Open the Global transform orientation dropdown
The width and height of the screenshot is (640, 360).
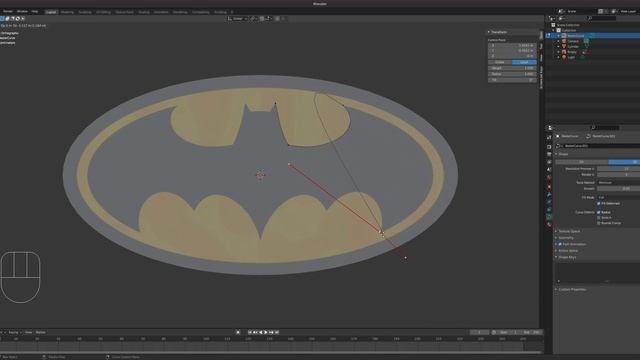(238, 18)
